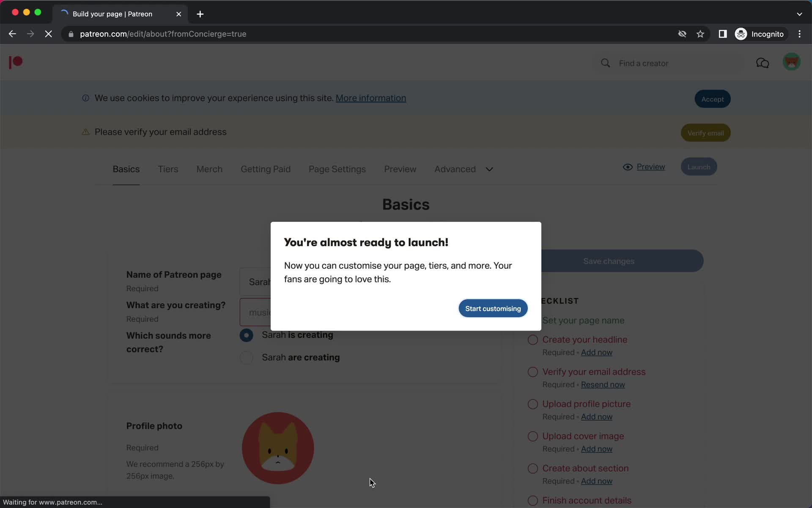Switch to the Tiers tab

tap(168, 169)
